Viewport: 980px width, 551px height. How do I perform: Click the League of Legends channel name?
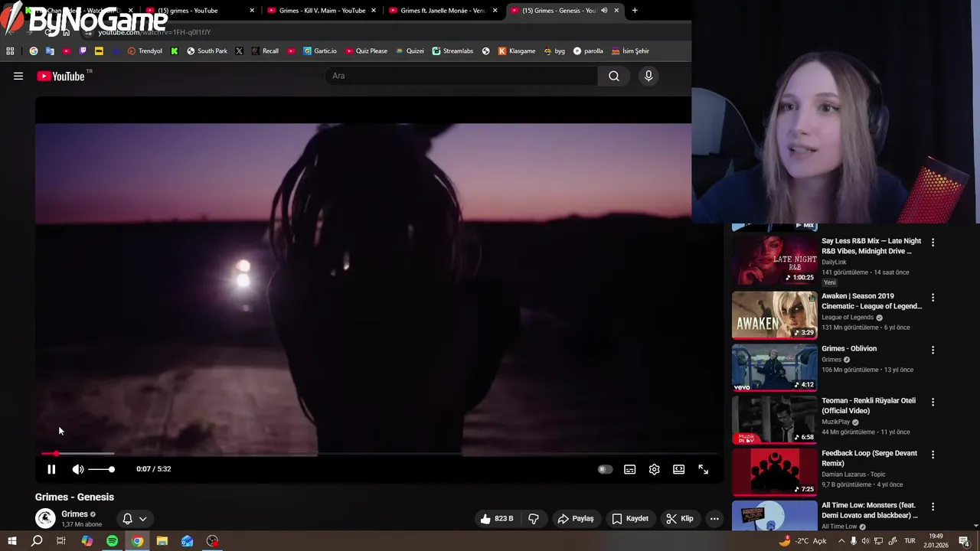coord(848,317)
